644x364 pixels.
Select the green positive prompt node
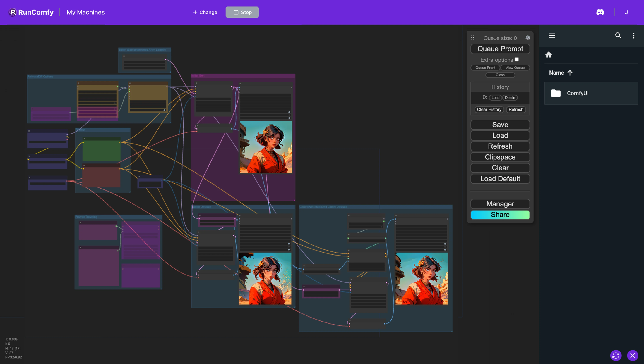tap(101, 149)
